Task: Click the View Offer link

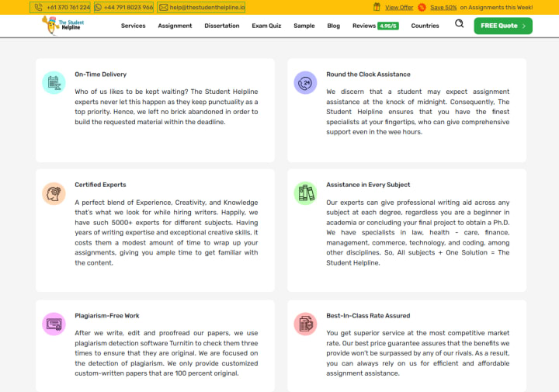Action: [x=399, y=7]
